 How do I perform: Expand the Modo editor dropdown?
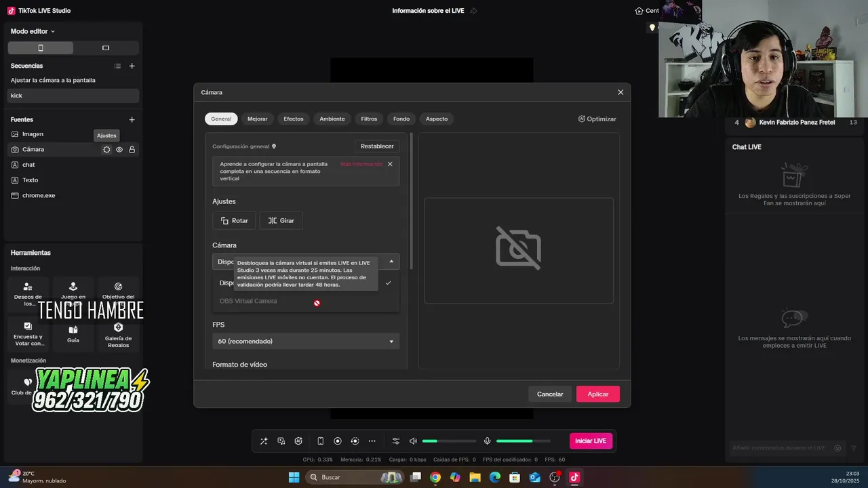coord(33,31)
